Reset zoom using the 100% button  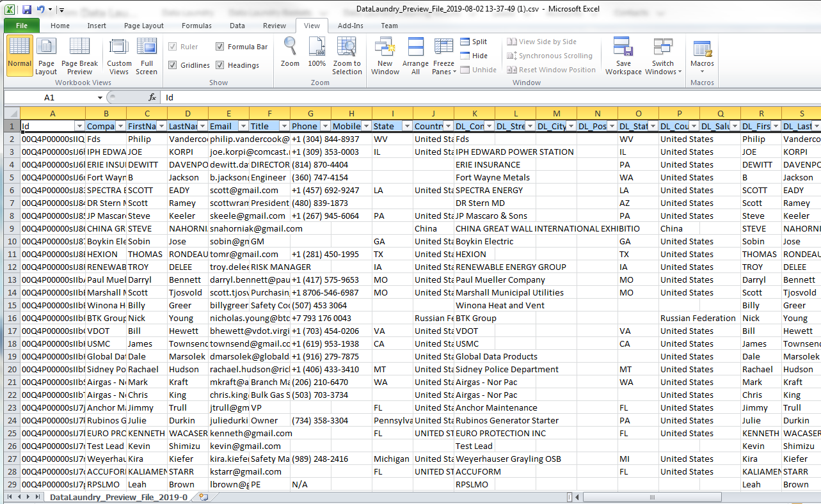click(317, 56)
